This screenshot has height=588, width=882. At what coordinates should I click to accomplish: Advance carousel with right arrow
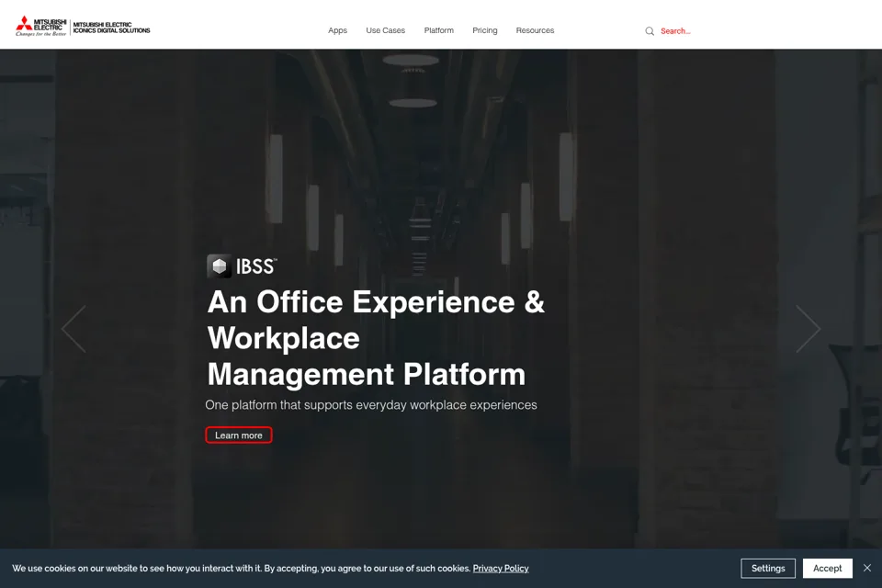(808, 329)
